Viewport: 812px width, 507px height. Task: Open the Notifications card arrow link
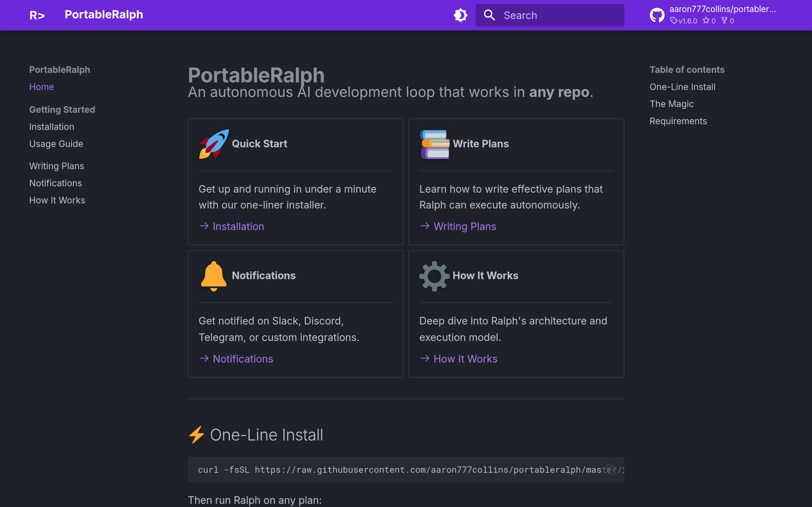[243, 359]
